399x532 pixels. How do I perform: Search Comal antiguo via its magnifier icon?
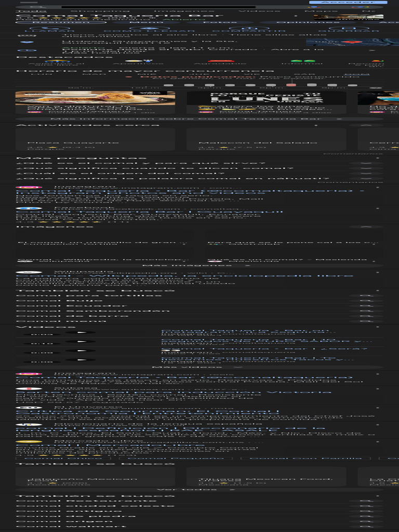click(x=366, y=511)
